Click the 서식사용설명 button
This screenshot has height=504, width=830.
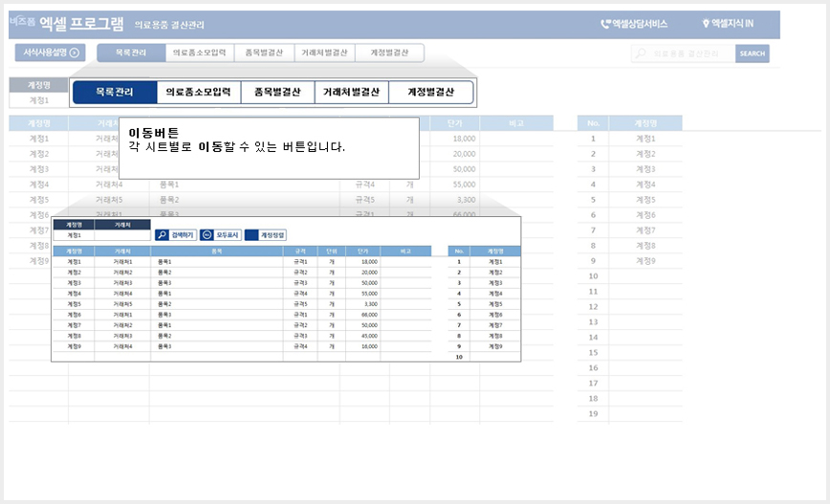(x=51, y=53)
